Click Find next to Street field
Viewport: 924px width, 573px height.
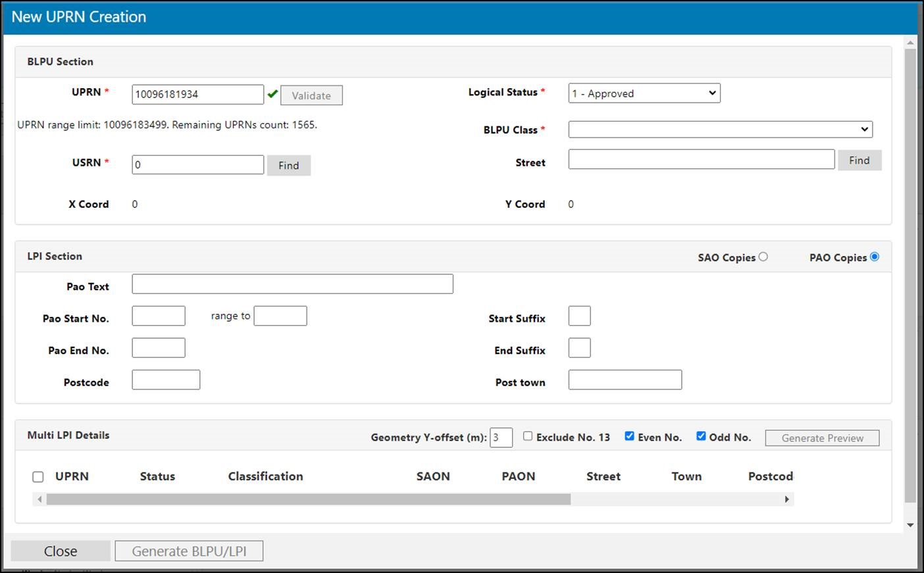[x=860, y=160]
